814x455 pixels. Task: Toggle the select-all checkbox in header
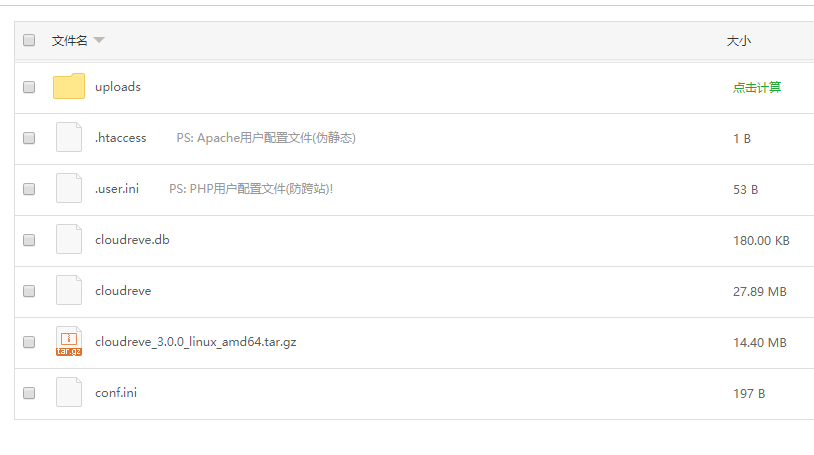point(29,41)
